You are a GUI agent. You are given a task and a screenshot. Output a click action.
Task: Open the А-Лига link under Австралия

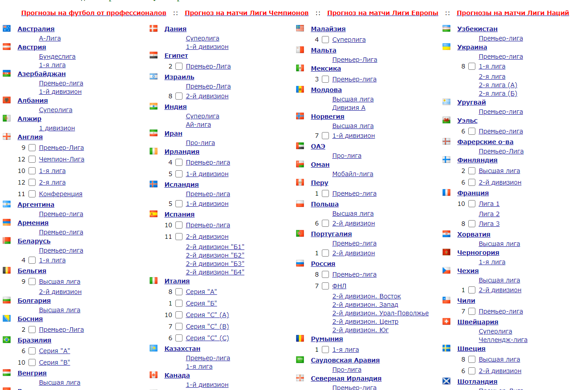click(x=50, y=38)
